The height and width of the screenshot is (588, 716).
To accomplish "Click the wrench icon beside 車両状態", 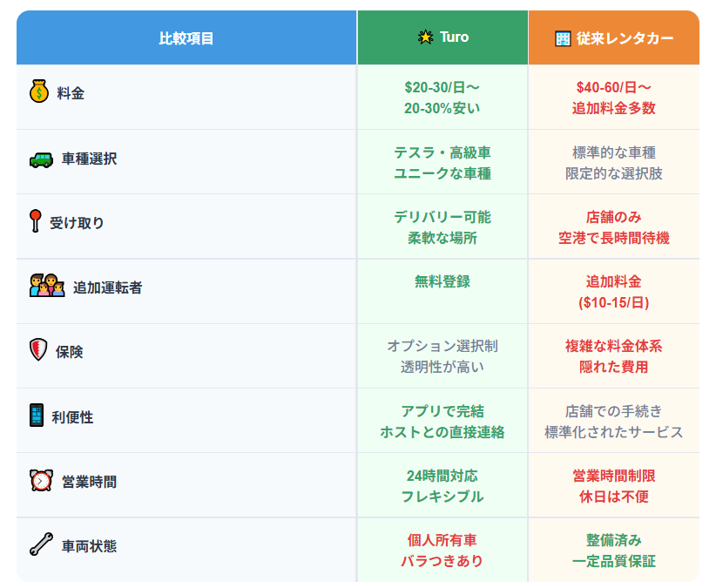I will point(42,544).
